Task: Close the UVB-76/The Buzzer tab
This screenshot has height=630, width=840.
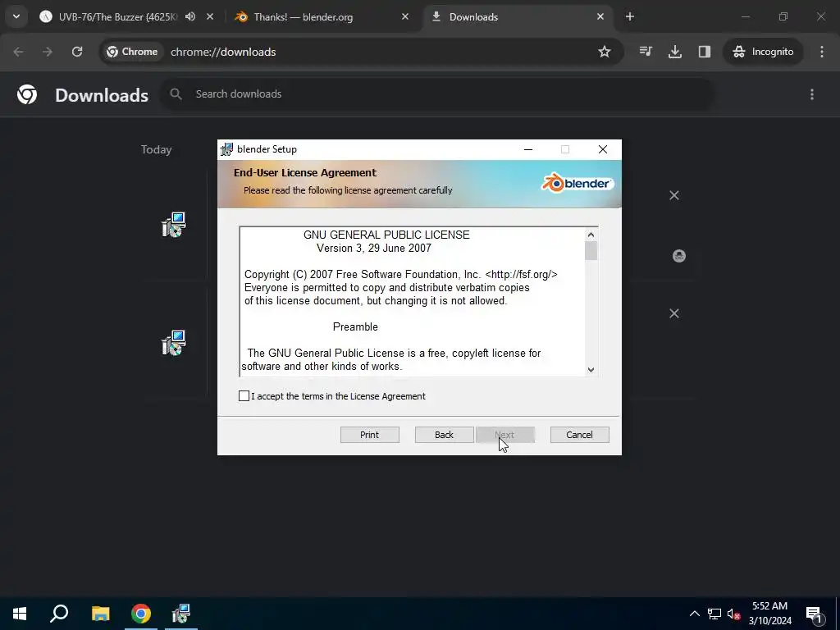Action: coord(210,16)
